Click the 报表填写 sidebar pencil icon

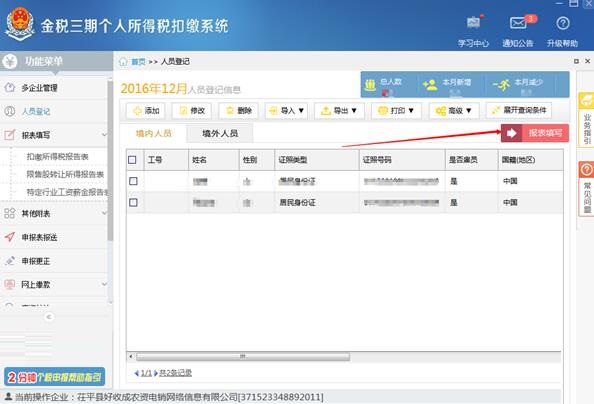point(9,135)
